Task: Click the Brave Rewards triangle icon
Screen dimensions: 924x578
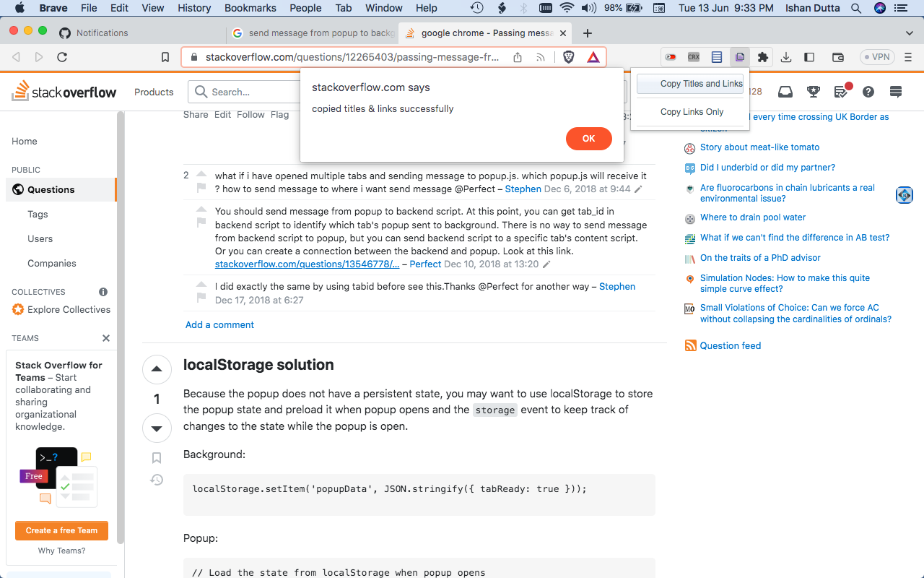Action: (x=593, y=57)
